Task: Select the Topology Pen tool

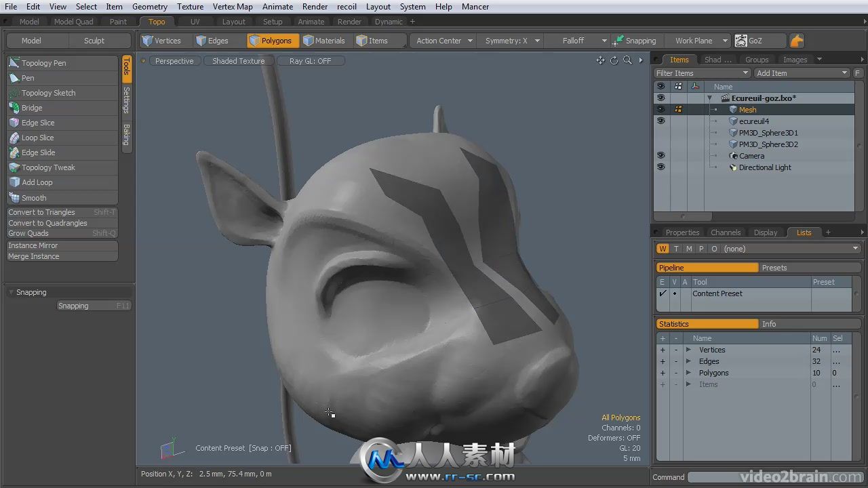Action: [x=62, y=63]
